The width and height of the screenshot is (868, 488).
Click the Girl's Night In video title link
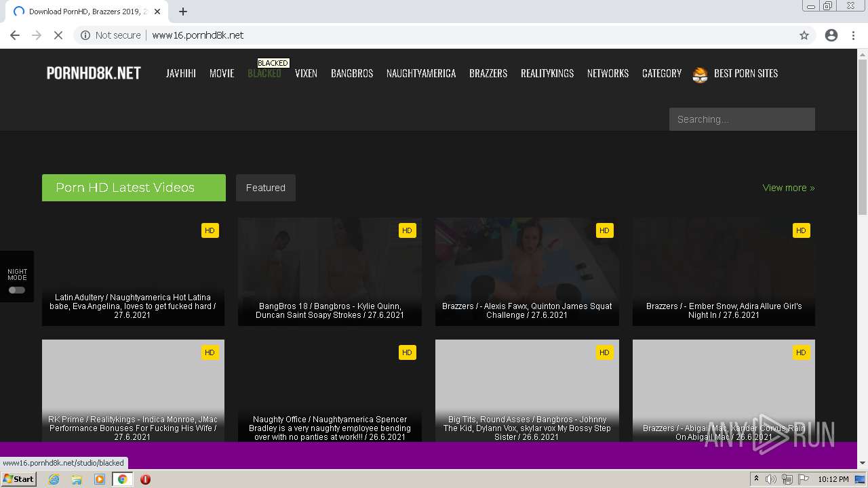coord(724,310)
